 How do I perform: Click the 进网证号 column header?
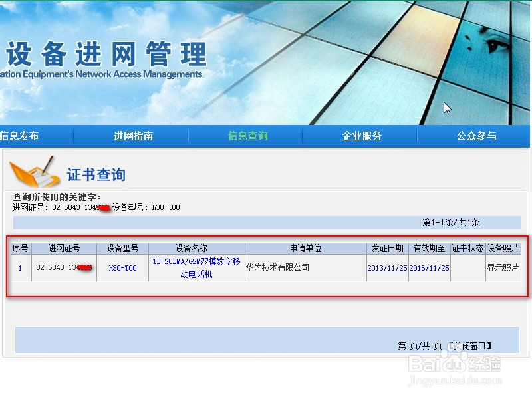click(63, 247)
